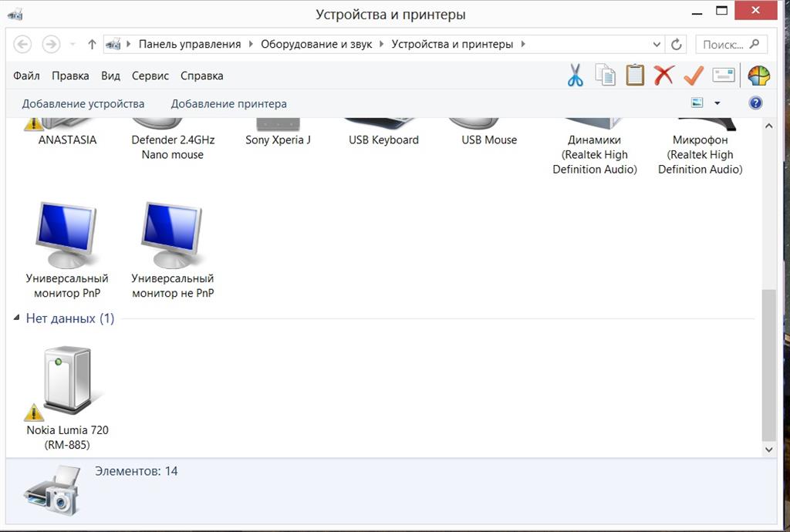Open help with the blue question mark
Image resolution: width=790 pixels, height=532 pixels.
coord(755,103)
